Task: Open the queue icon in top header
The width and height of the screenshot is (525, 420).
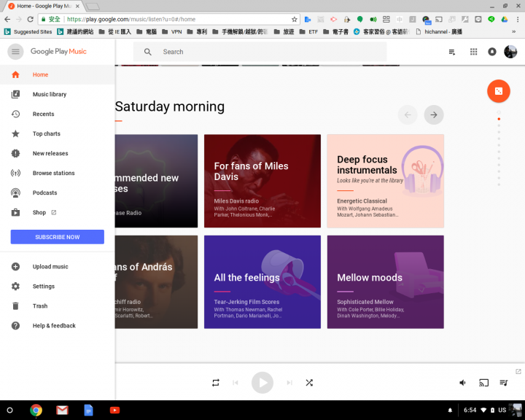Action: coord(451,52)
